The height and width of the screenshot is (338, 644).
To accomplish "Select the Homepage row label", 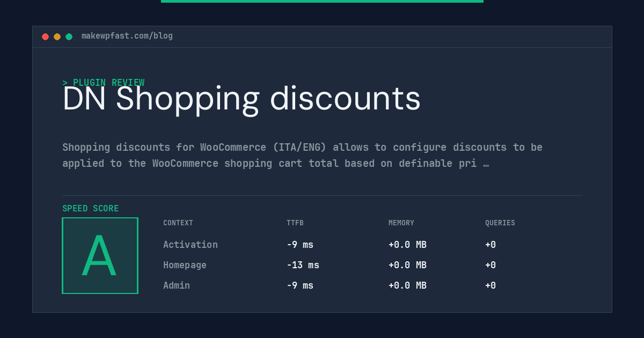I will 185,265.
